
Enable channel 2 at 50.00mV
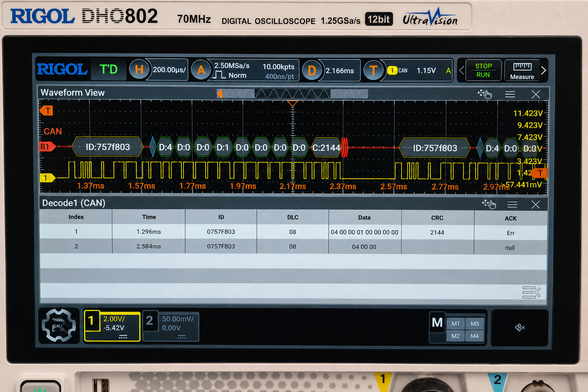tap(171, 326)
